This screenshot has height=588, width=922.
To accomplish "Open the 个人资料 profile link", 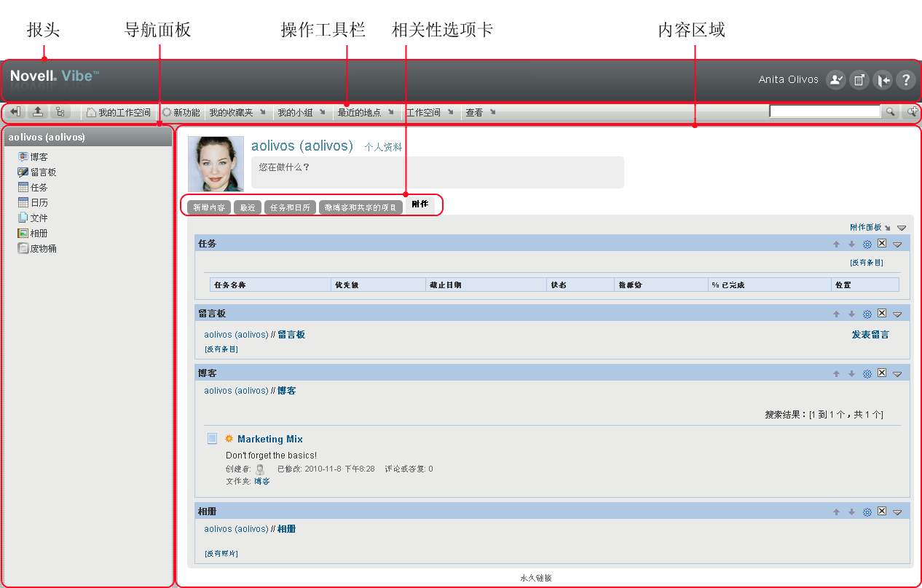I will (383, 147).
